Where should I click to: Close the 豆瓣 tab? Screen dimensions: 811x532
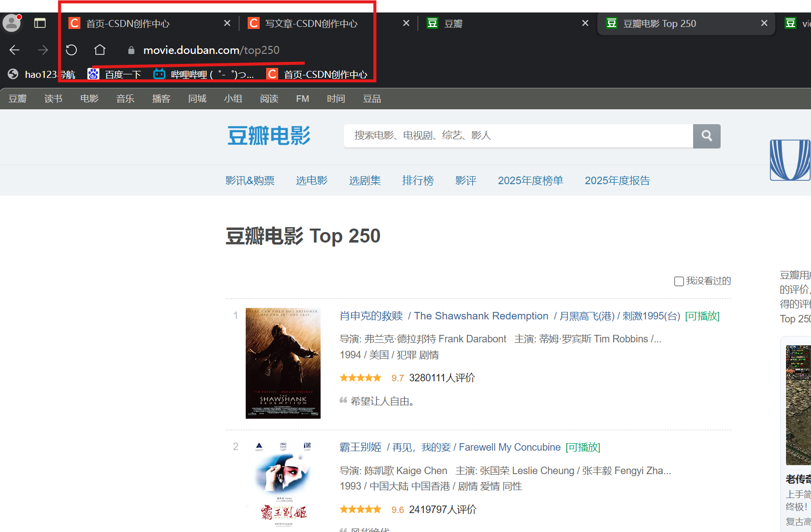point(585,23)
